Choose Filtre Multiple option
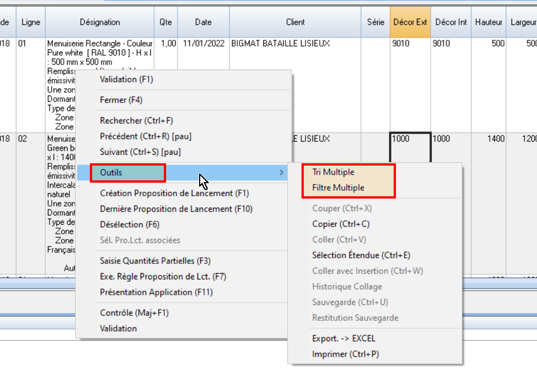This screenshot has width=537, height=392. click(338, 188)
